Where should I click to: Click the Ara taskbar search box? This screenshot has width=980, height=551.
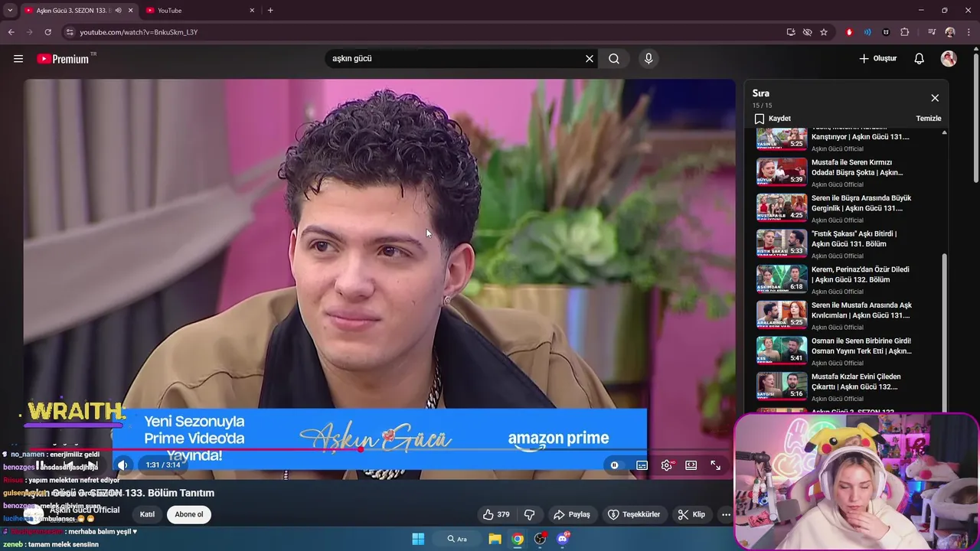tap(457, 539)
